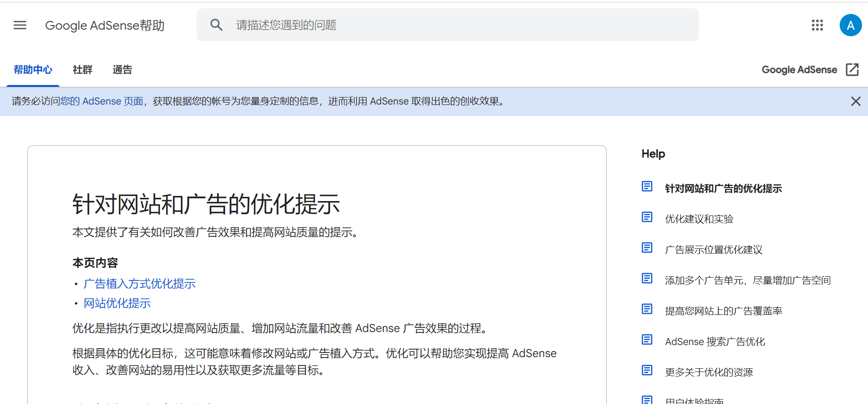Click the article icon beside AdSense 搜索广告优化
868x404 pixels.
coord(647,340)
